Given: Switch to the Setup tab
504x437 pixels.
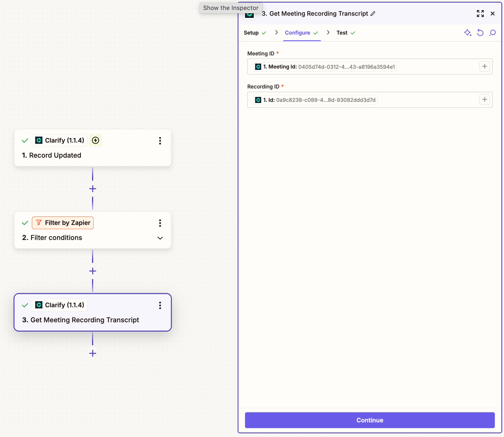Looking at the screenshot, I should 255,33.
